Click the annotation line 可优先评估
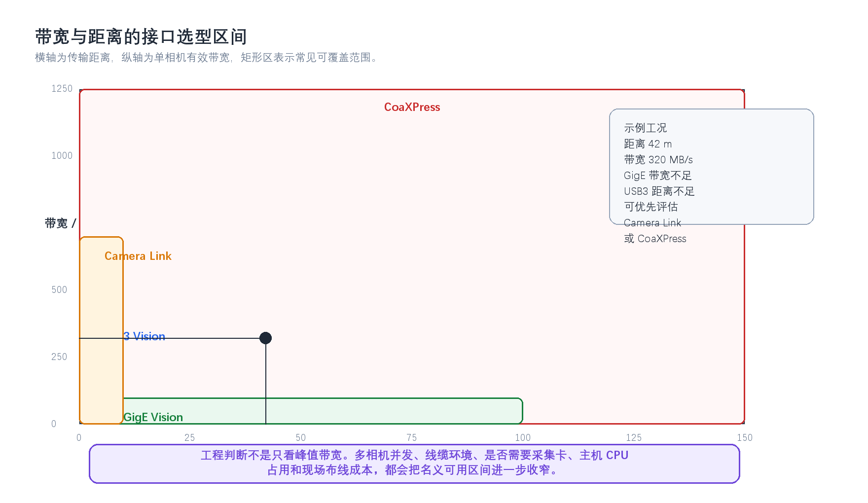The width and height of the screenshot is (868, 503). [x=651, y=207]
